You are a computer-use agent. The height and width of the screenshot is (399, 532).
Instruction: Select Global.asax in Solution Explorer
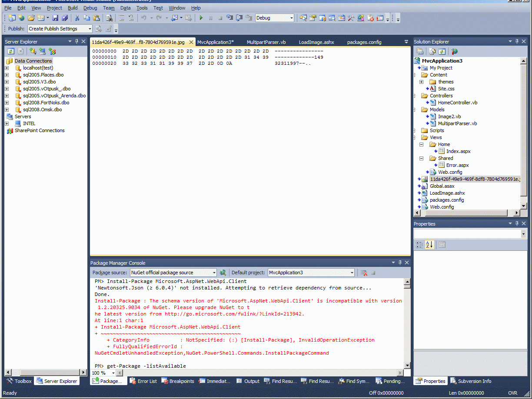442,186
